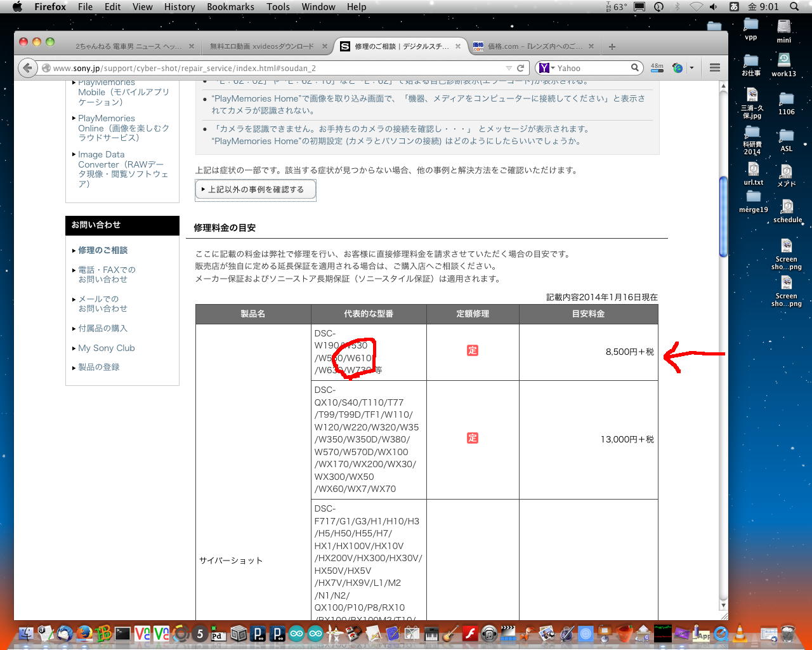Click the Firefox back arrow button
This screenshot has height=650, width=812.
[27, 68]
